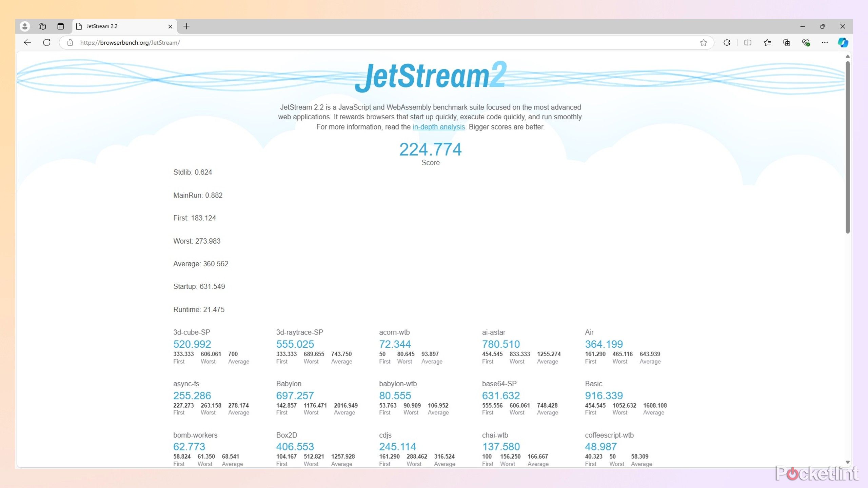
Task: Click the Average: 360.562 line
Action: tap(201, 264)
